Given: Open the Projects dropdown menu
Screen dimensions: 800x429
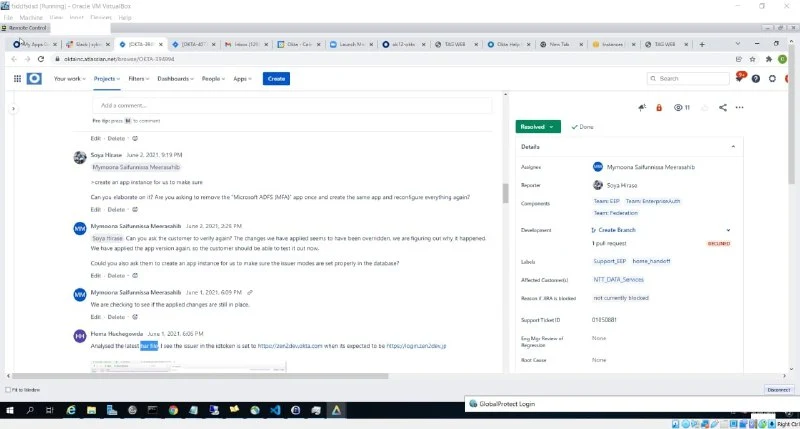Looking at the screenshot, I should pos(107,79).
